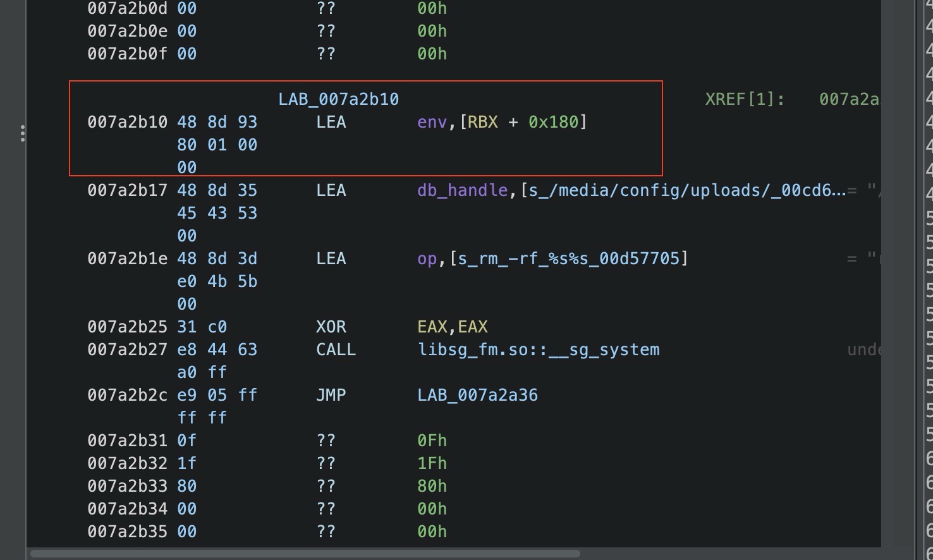
Task: Select the env operand in LEA instruction
Action: click(x=432, y=122)
